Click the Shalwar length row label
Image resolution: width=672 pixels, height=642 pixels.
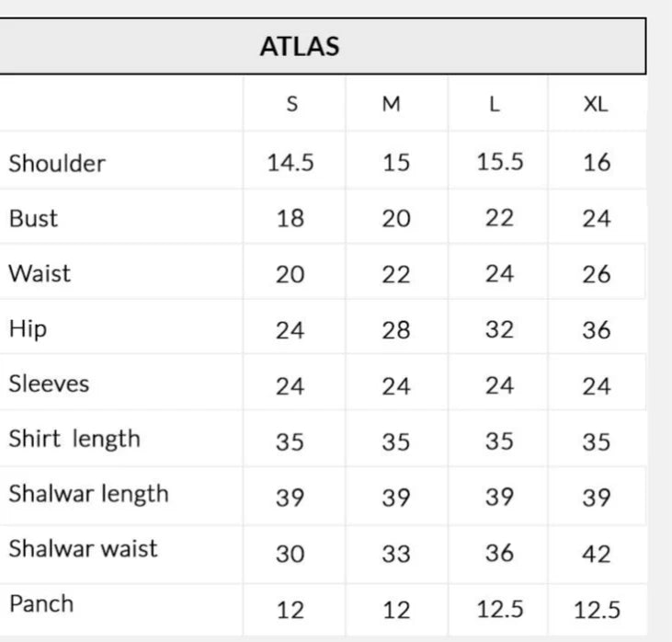pyautogui.click(x=88, y=494)
